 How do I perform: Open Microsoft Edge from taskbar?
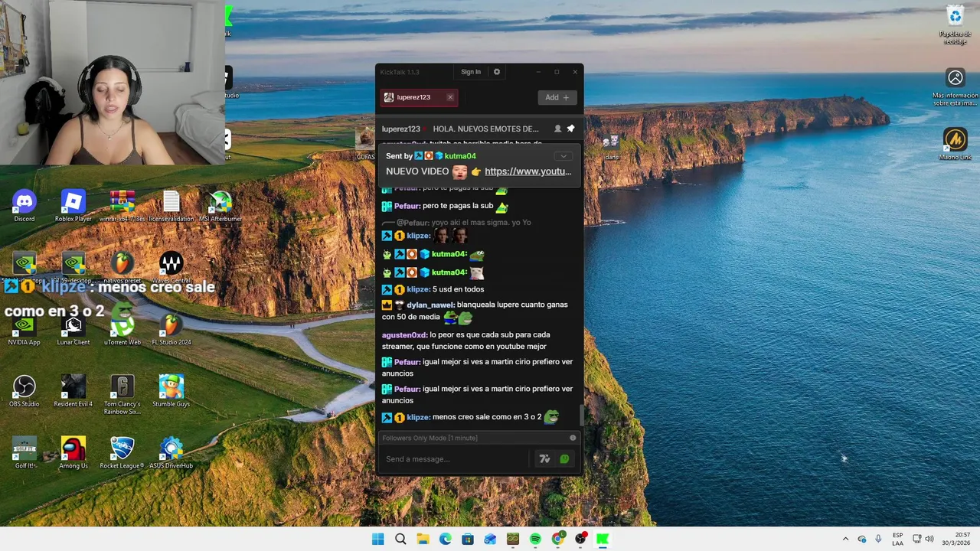445,540
